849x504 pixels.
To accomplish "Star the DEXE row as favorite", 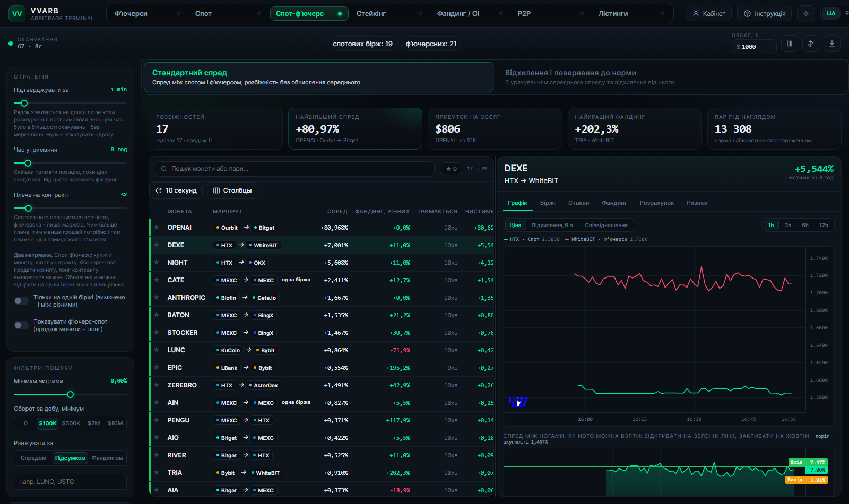I will (157, 245).
